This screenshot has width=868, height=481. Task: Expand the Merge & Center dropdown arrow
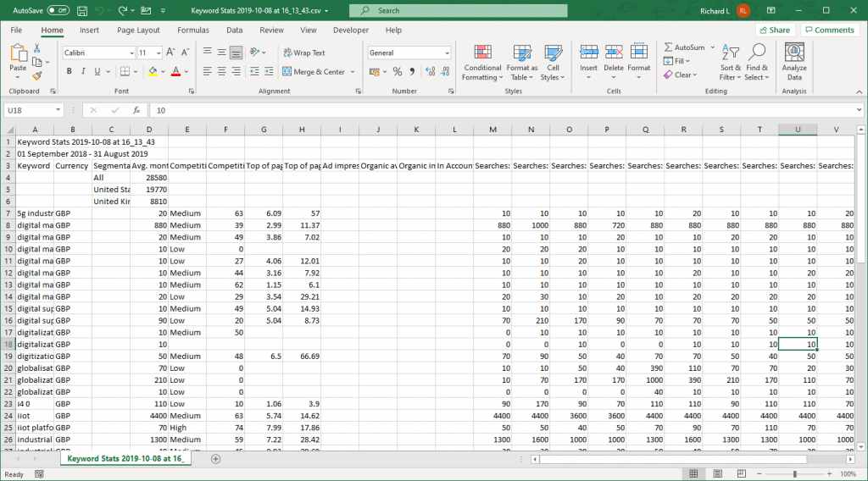coord(353,71)
